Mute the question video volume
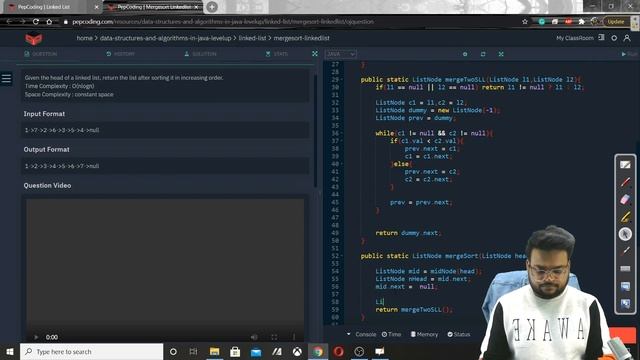 click(254, 337)
